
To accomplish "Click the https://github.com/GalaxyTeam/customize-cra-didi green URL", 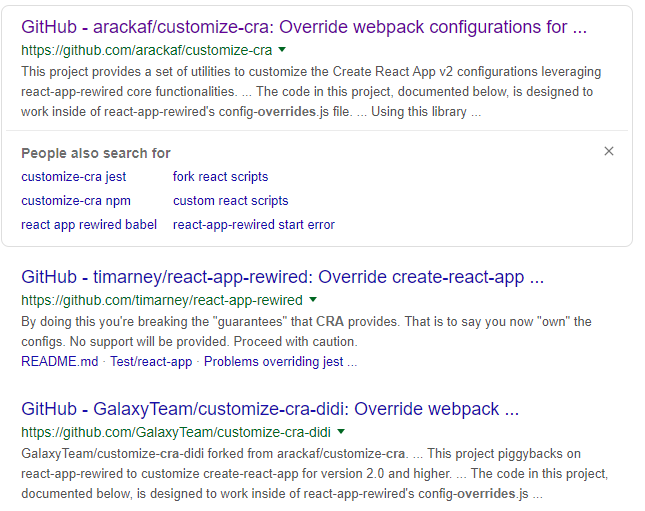I will click(x=176, y=432).
